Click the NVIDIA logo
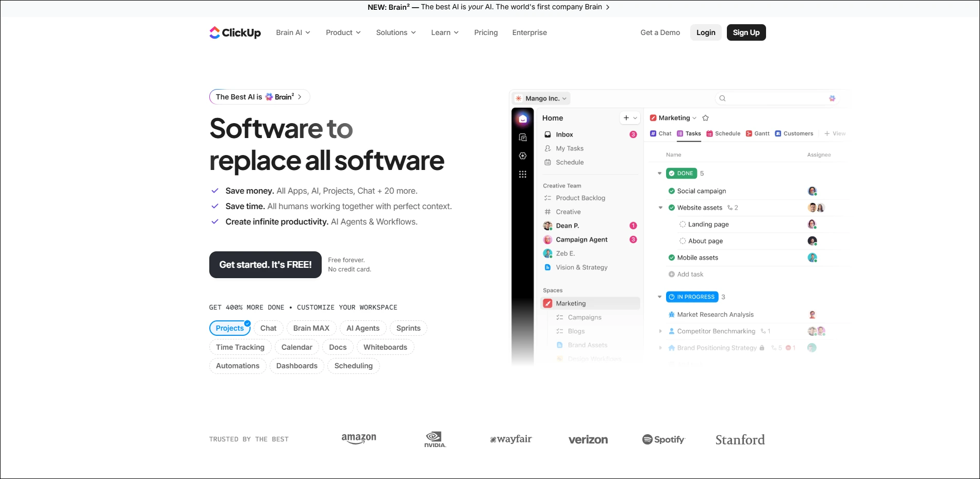 [x=435, y=439]
